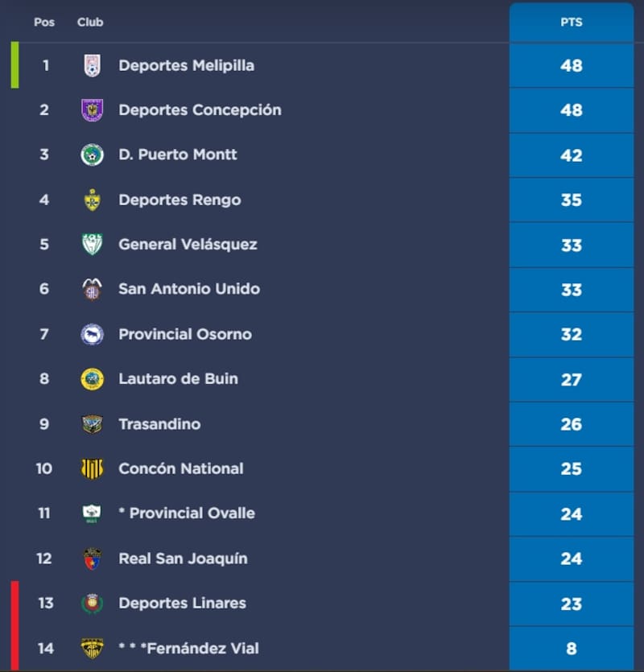
Task: Click the Deportes Rengo crest icon
Action: 93,200
